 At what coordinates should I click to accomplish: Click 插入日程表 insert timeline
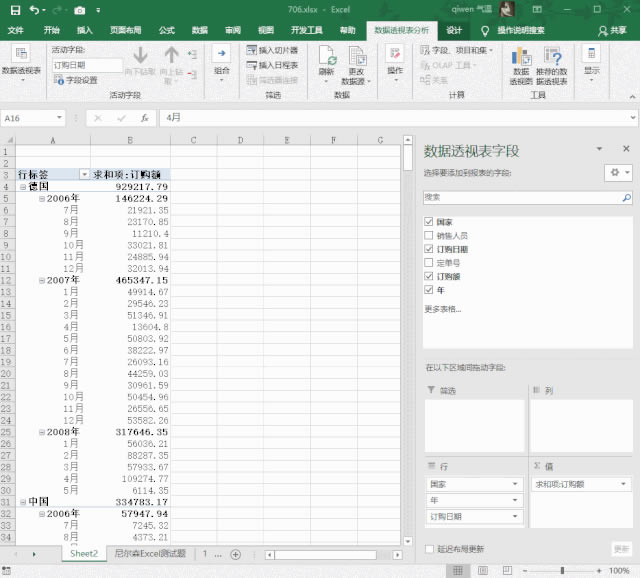point(272,65)
